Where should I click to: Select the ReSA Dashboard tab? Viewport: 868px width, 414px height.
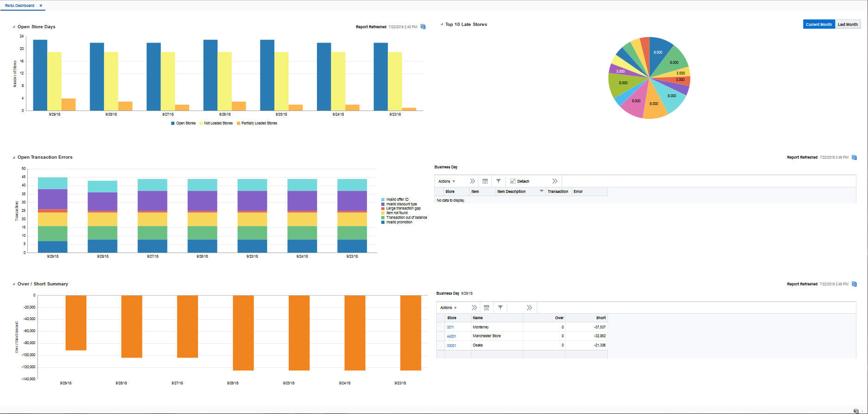pyautogui.click(x=19, y=6)
